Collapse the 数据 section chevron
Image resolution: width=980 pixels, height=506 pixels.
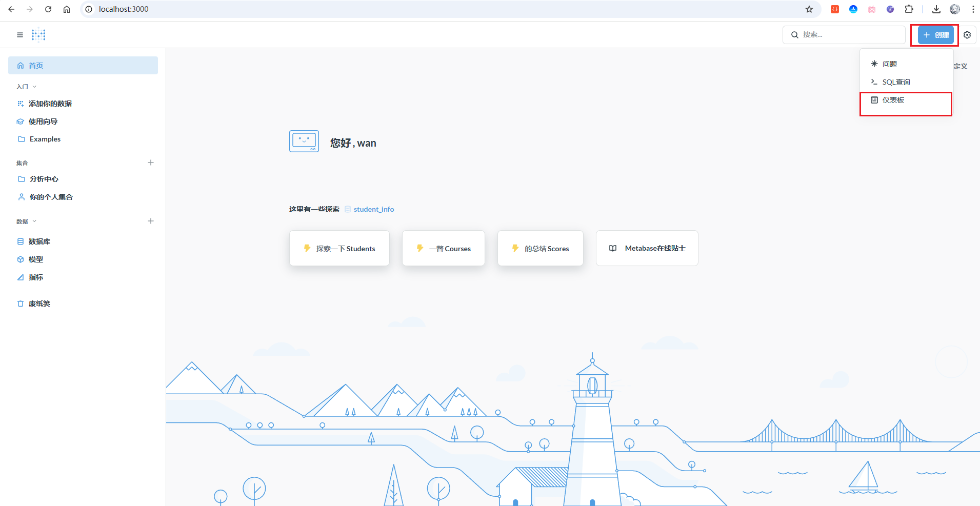(34, 221)
